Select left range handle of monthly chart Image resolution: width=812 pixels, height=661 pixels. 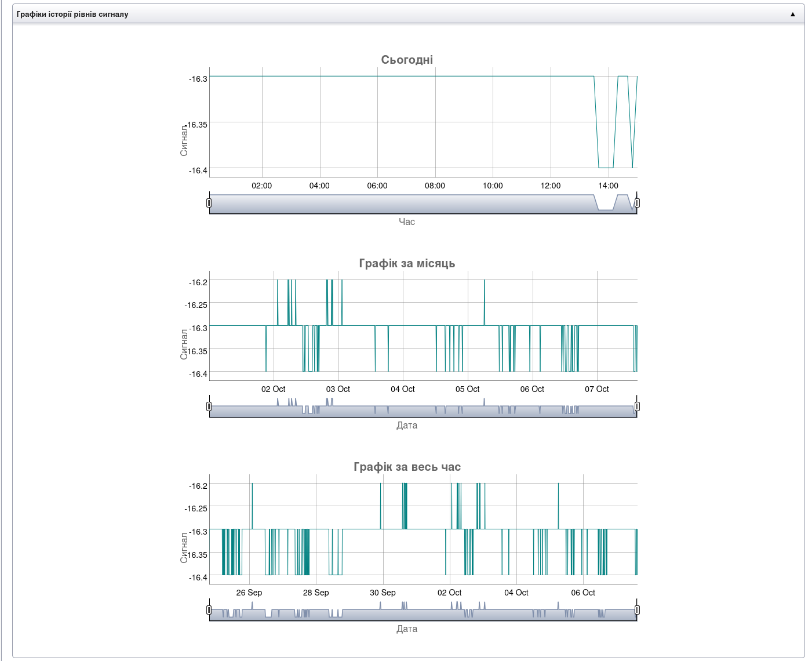[x=209, y=406]
